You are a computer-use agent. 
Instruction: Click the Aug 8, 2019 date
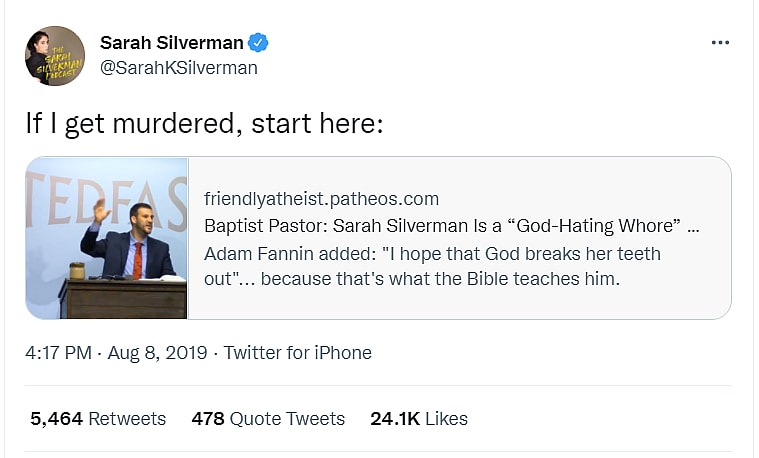point(159,353)
